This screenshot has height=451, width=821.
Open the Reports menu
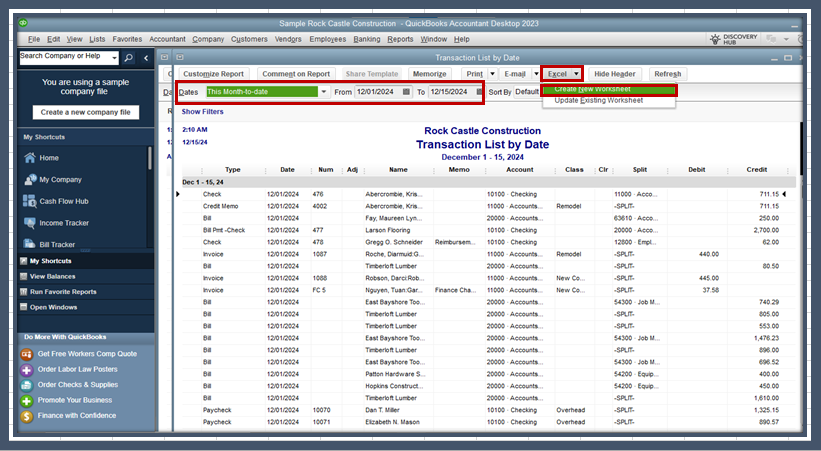click(400, 39)
